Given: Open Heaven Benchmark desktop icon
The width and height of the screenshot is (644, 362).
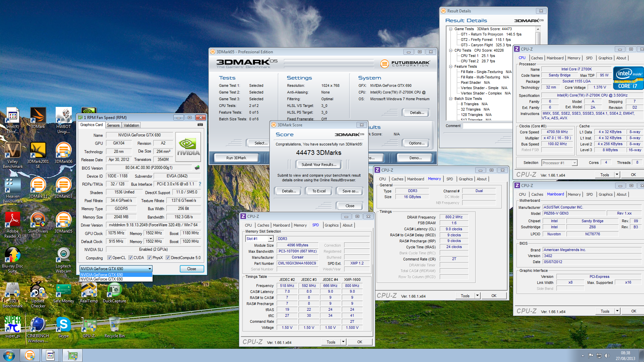Looking at the screenshot, I should click(x=13, y=190).
